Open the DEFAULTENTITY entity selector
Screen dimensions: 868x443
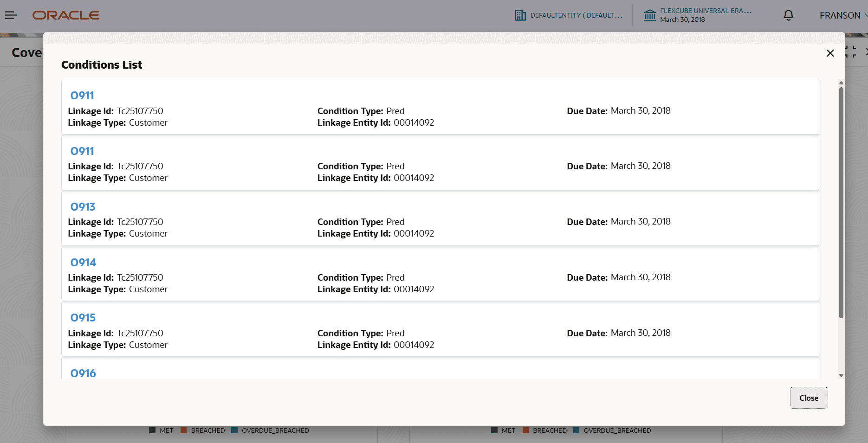coord(576,15)
